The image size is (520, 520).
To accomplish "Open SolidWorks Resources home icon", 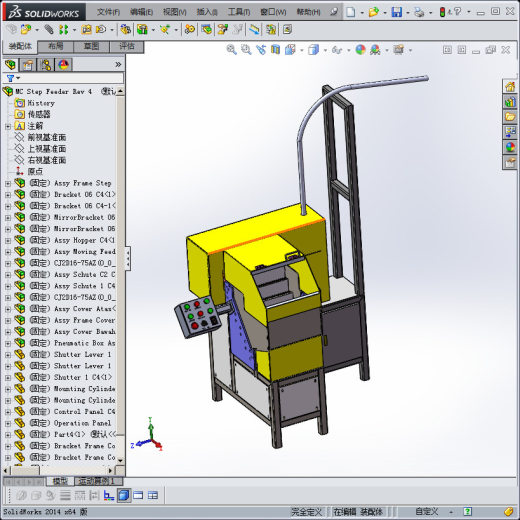I will pos(510,87).
